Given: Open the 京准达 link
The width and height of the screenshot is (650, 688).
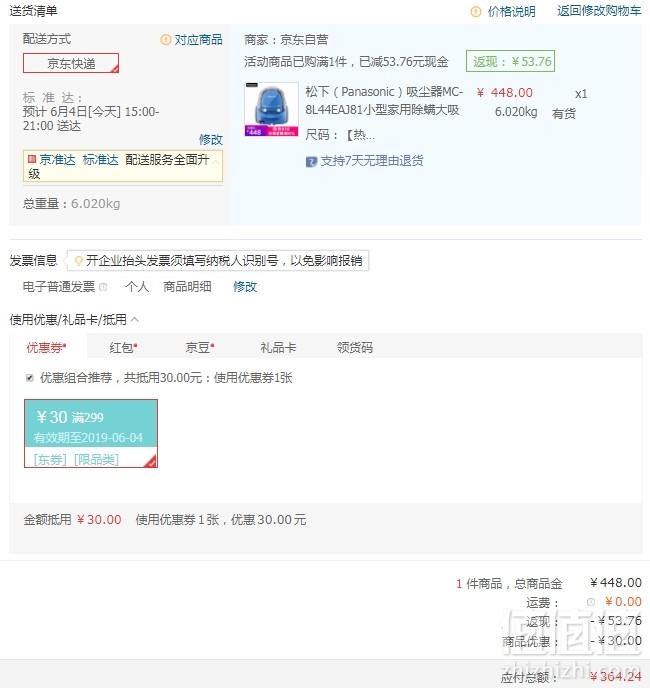Looking at the screenshot, I should [x=57, y=160].
